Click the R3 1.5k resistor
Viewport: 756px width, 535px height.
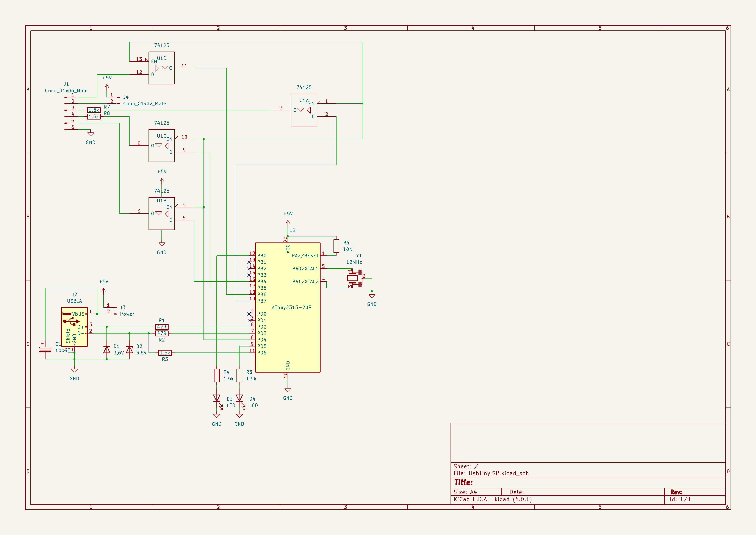(x=165, y=353)
